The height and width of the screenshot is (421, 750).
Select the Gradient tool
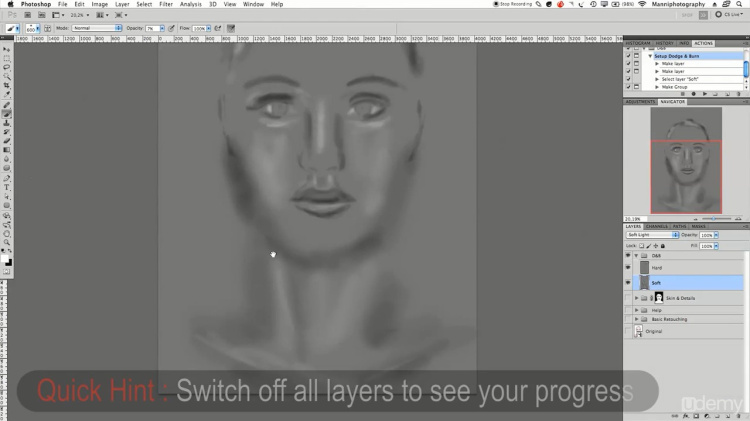(x=7, y=150)
